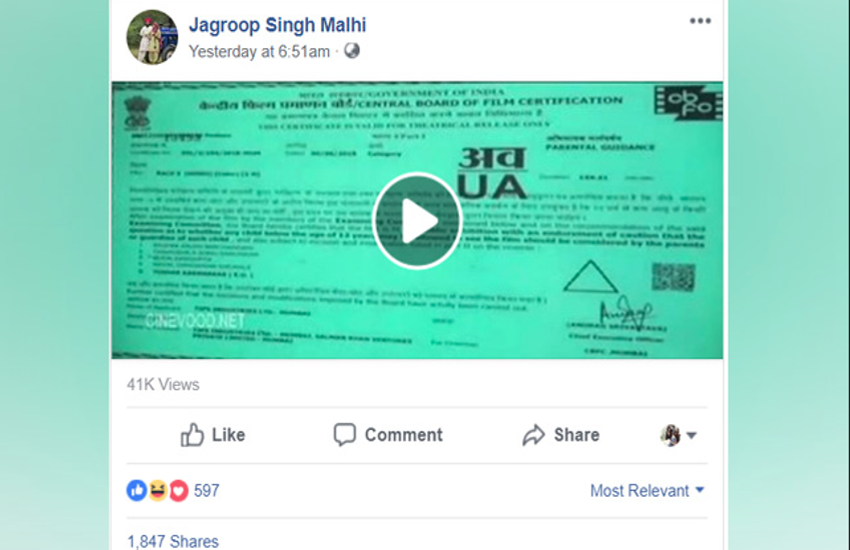This screenshot has height=550, width=850.
Task: Click the red Love heart reaction
Action: pyautogui.click(x=178, y=490)
